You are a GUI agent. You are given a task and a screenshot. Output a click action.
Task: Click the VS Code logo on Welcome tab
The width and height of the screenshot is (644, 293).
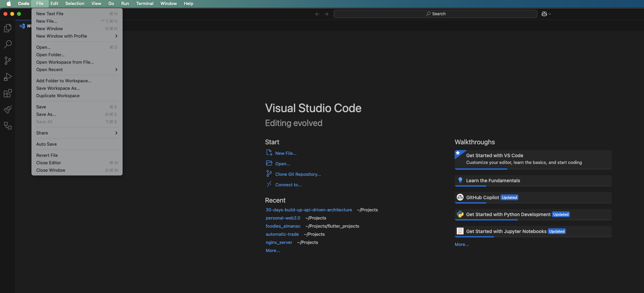click(x=22, y=26)
